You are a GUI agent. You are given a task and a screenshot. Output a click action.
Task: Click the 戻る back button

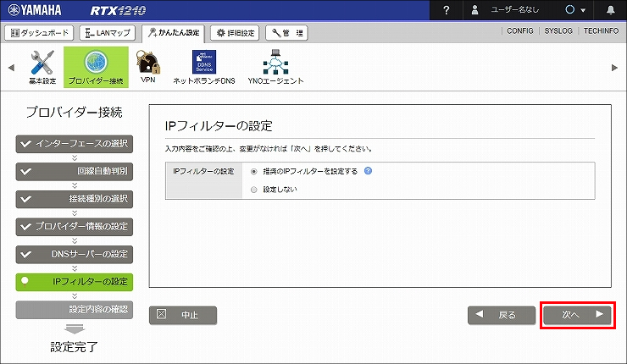(502, 315)
